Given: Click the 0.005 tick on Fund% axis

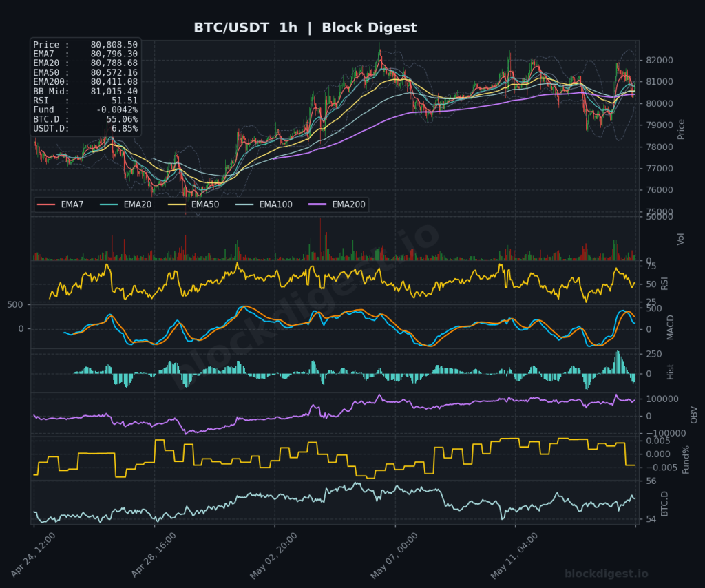Looking at the screenshot, I should click(x=658, y=441).
